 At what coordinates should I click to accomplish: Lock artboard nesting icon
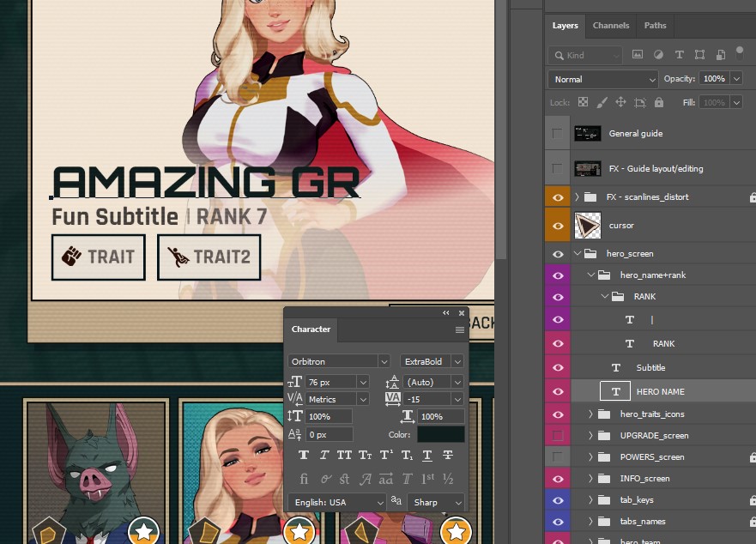pyautogui.click(x=640, y=102)
